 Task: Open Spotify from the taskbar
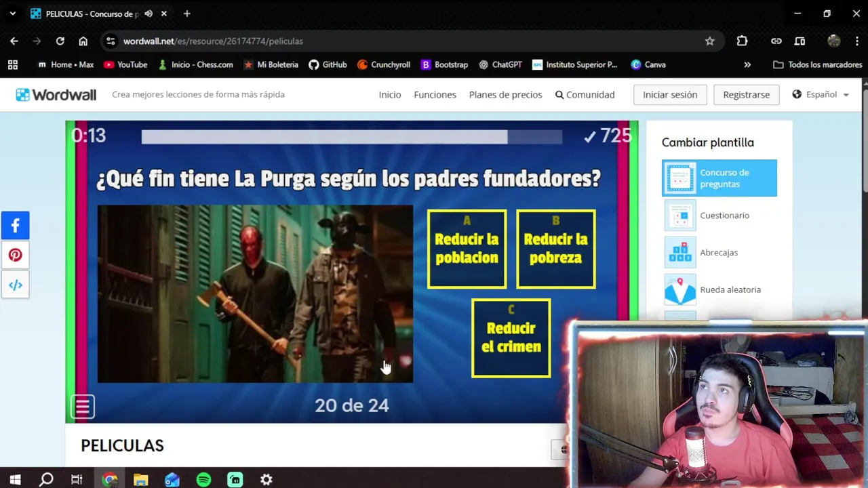pos(203,480)
